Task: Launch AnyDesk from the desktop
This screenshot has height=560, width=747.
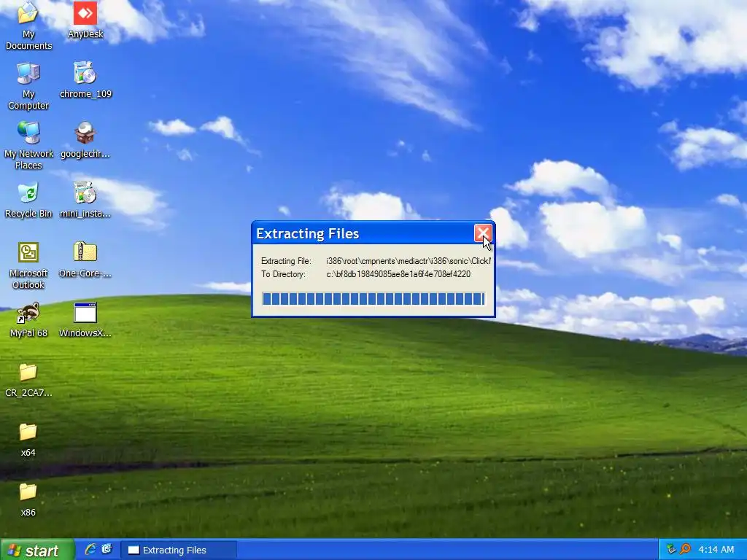Action: coord(85,20)
